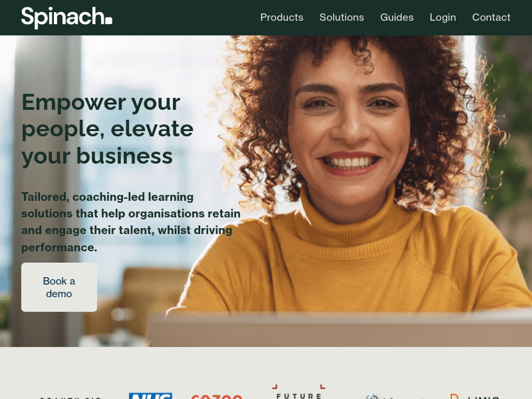532x399 pixels.
Task: Select the blue NHS client logo
Action: (x=150, y=395)
